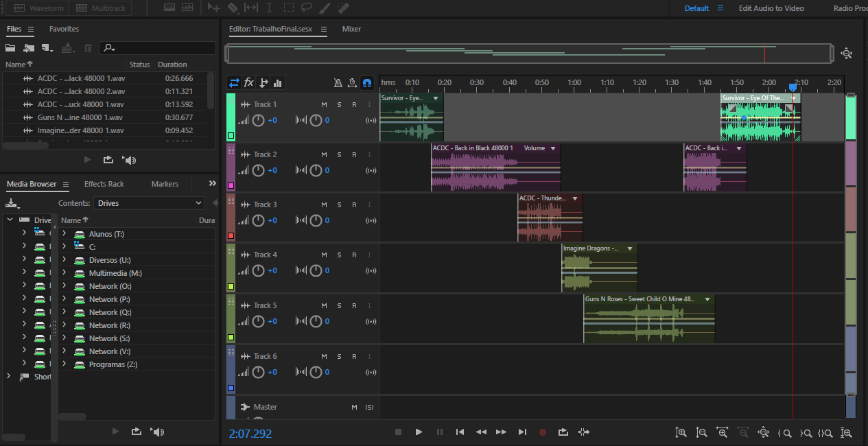Expand the Multimedia (M:) drive tree item
This screenshot has width=868, height=446.
point(64,273)
